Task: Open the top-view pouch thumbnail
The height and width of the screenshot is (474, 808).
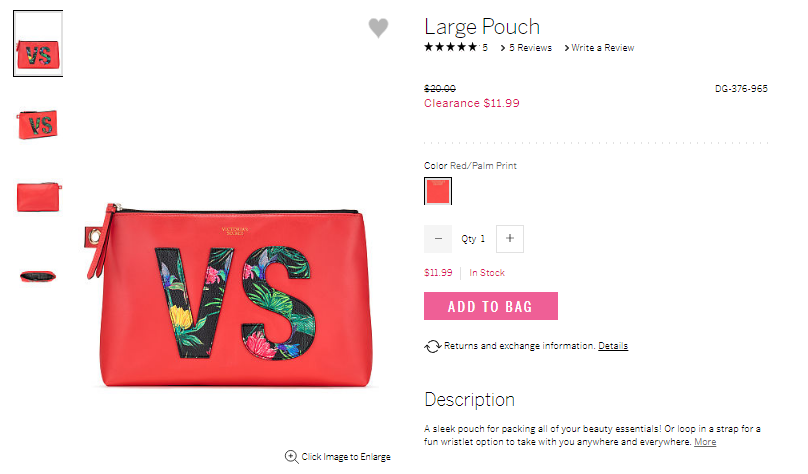Action: [x=38, y=277]
